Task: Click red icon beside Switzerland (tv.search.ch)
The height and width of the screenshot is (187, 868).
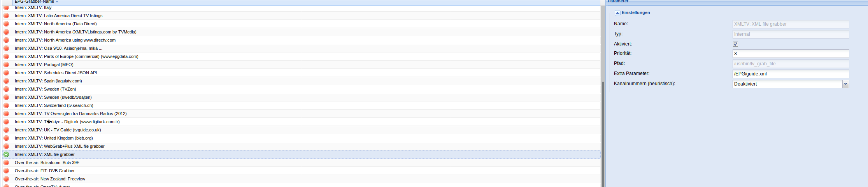Action: pyautogui.click(x=6, y=105)
